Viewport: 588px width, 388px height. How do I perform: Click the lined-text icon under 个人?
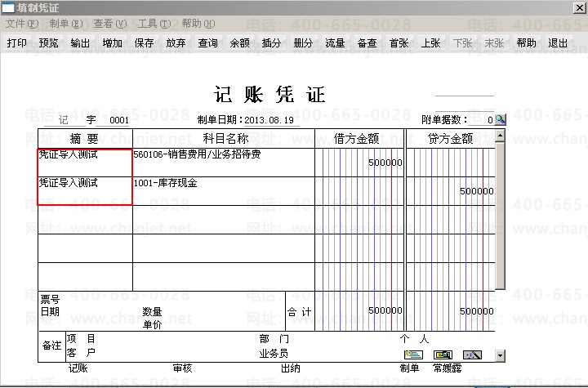coord(413,355)
